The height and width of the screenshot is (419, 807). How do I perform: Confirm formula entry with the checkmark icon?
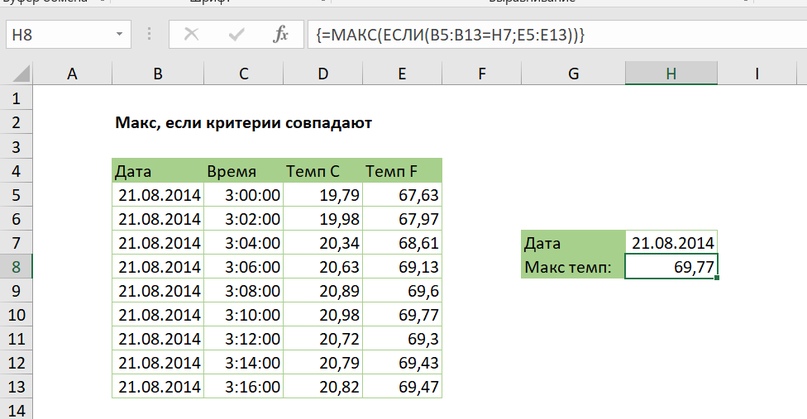[236, 34]
